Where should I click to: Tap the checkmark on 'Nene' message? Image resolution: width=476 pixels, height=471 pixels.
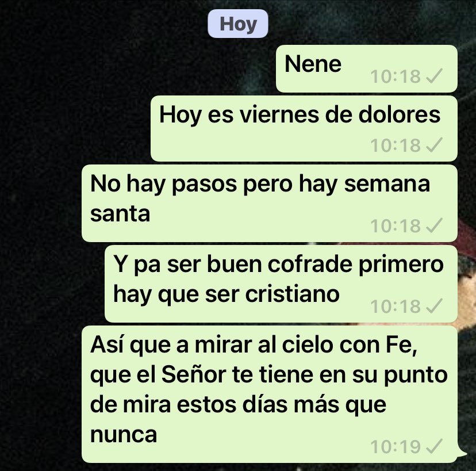point(435,76)
